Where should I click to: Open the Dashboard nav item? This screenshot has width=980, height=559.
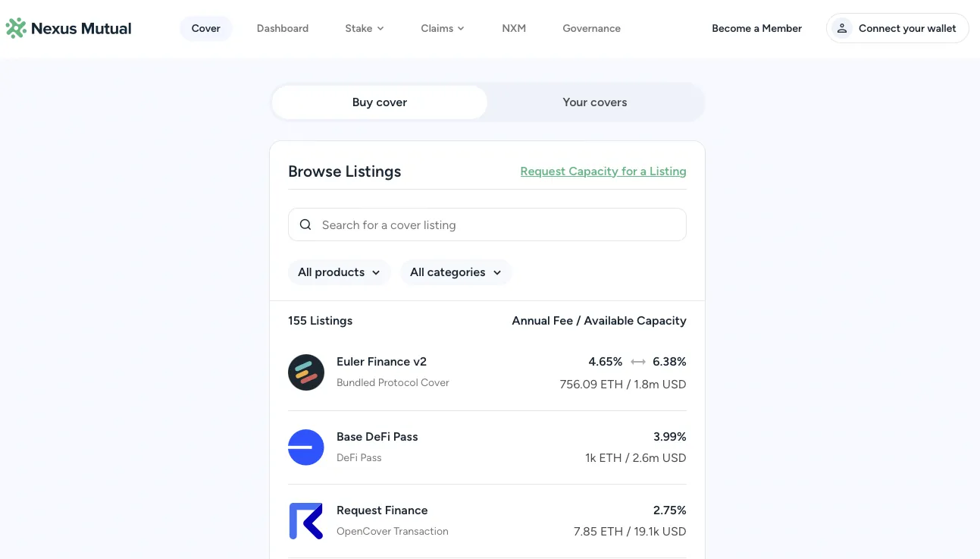pyautogui.click(x=283, y=29)
